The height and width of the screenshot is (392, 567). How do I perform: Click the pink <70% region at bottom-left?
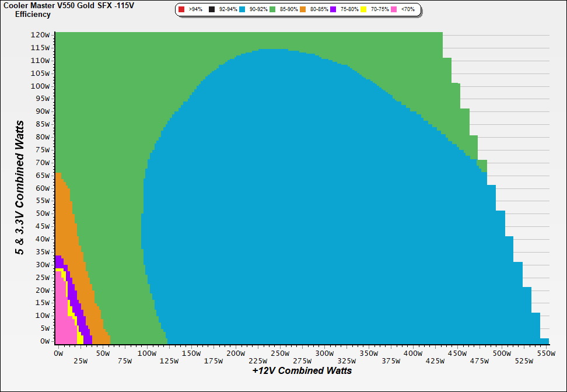point(64,315)
